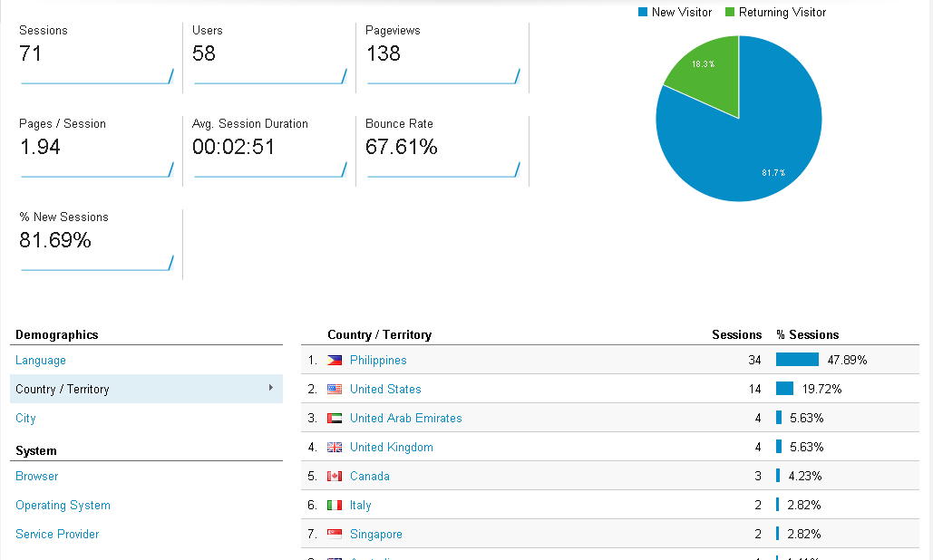
Task: Click the blue New Visitor legend square
Action: (643, 12)
